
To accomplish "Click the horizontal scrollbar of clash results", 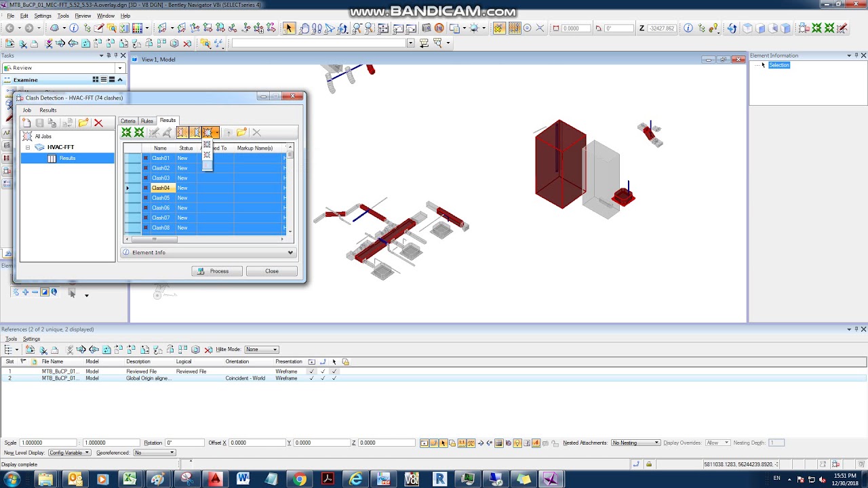I will (206, 239).
